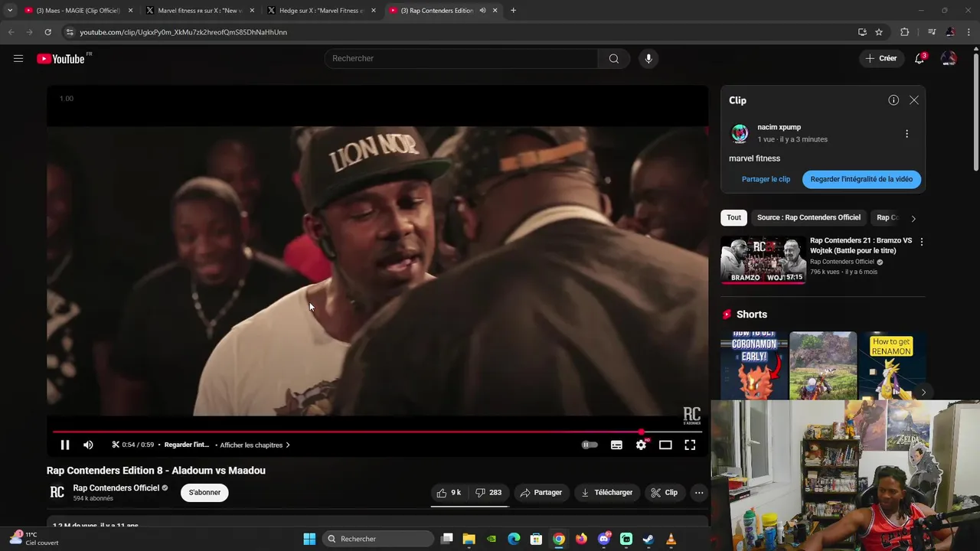Go to YouTube home via the logo
The height and width of the screenshot is (551, 980).
pos(60,59)
